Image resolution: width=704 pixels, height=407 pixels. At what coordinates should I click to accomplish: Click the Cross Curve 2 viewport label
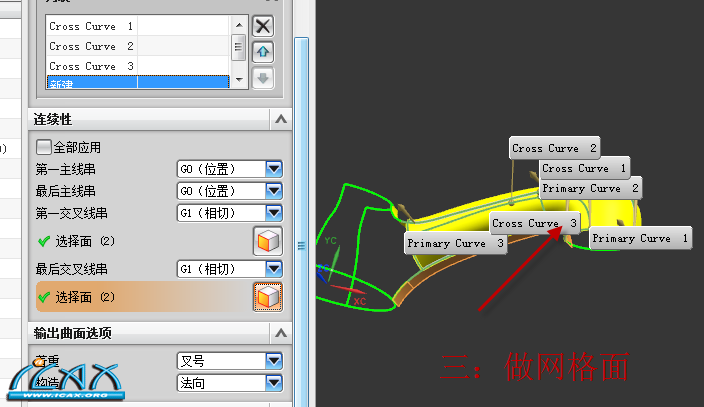click(x=554, y=148)
